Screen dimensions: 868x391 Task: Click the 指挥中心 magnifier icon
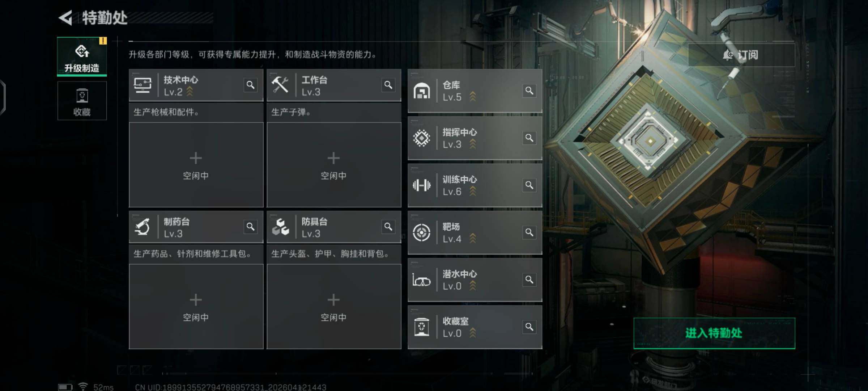click(529, 138)
